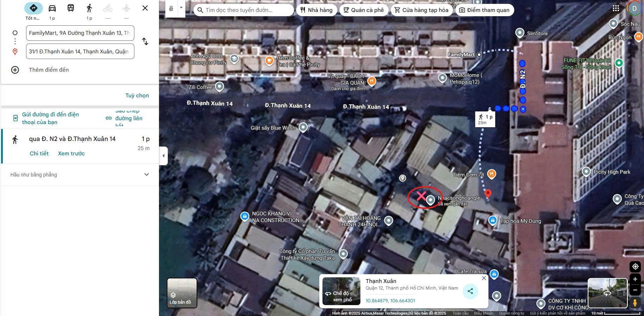Image resolution: width=644 pixels, height=316 pixels.
Task: Filter by Quán cà phê category
Action: tap(364, 10)
